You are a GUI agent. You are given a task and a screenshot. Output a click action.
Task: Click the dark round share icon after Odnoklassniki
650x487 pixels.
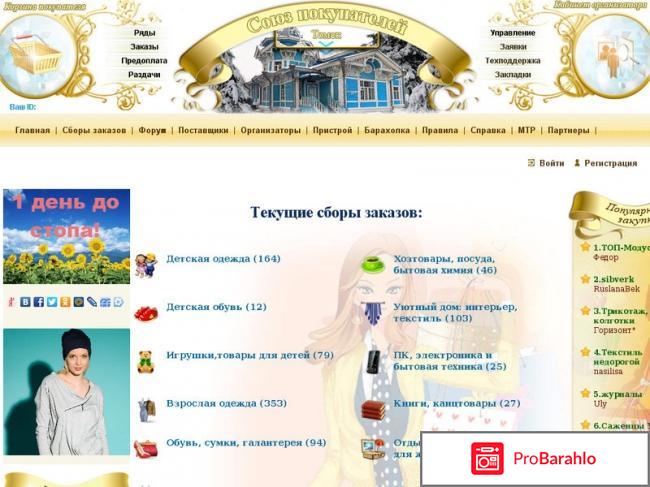78,302
